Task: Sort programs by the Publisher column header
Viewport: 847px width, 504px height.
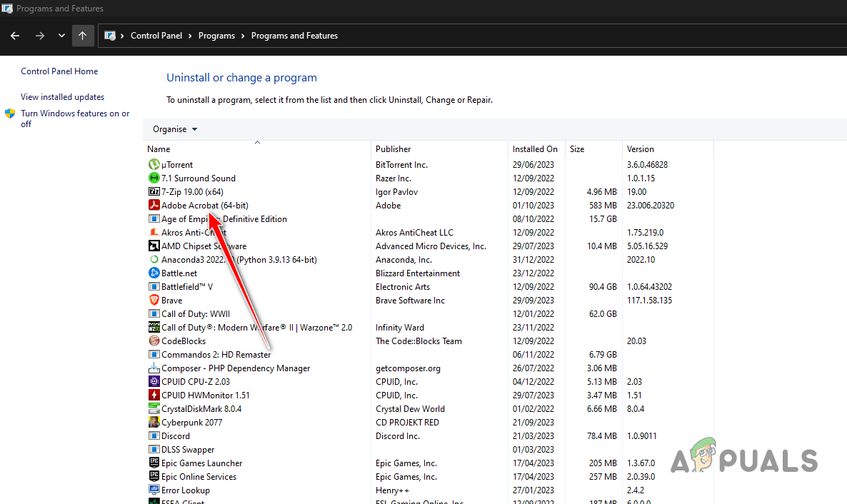Action: tap(392, 148)
